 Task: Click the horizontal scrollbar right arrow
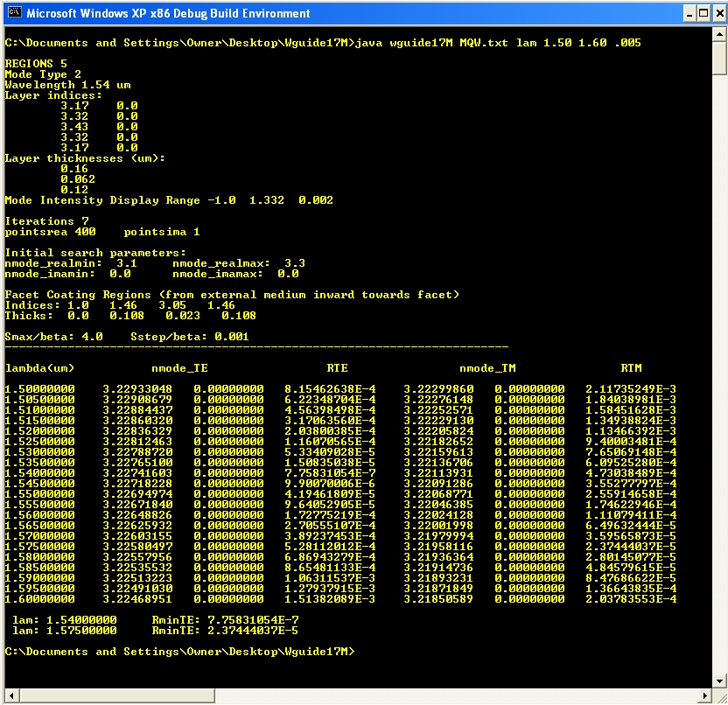tap(704, 696)
